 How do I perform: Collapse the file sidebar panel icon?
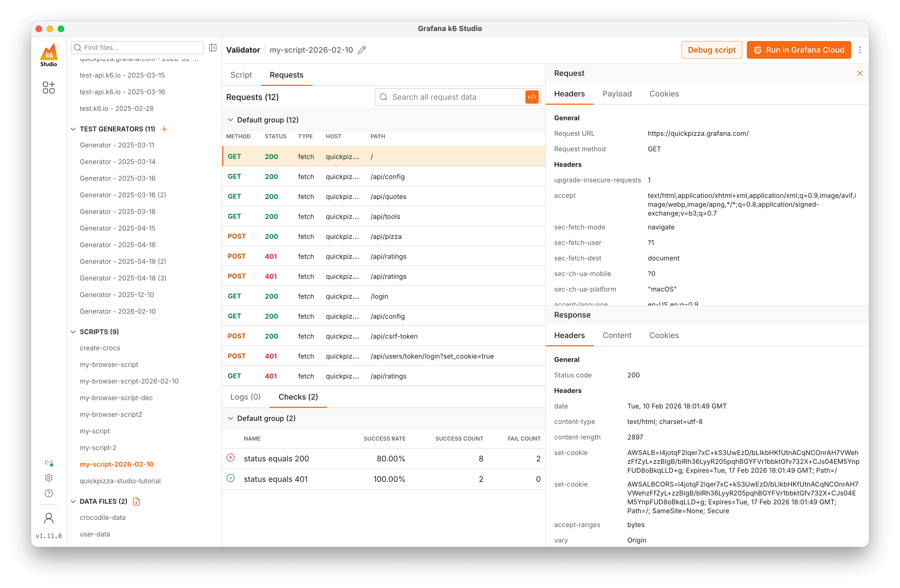click(x=213, y=48)
